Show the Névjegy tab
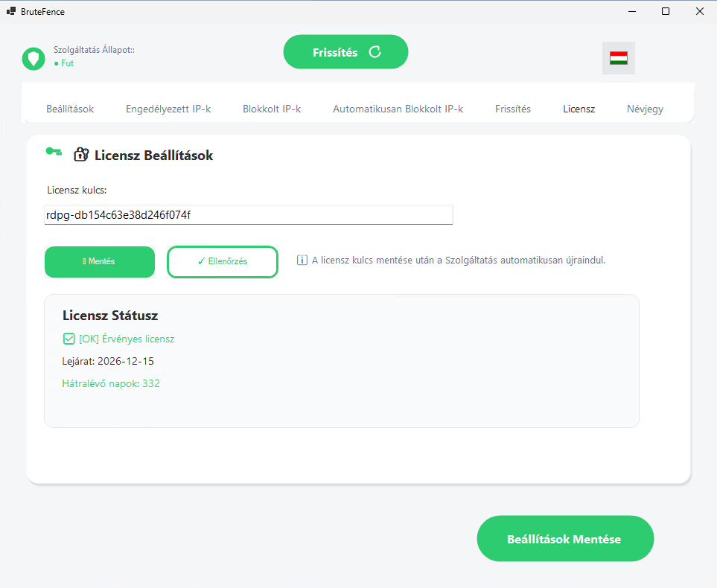The width and height of the screenshot is (717, 588). (645, 109)
